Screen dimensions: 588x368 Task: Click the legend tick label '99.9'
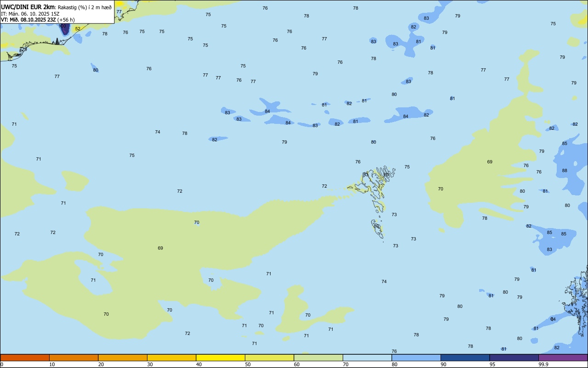click(543, 364)
